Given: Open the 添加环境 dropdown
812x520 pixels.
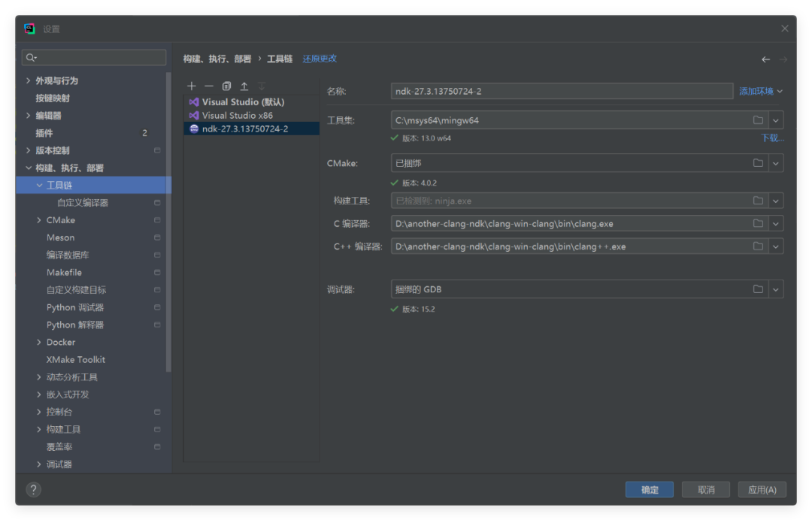Looking at the screenshot, I should tap(761, 91).
